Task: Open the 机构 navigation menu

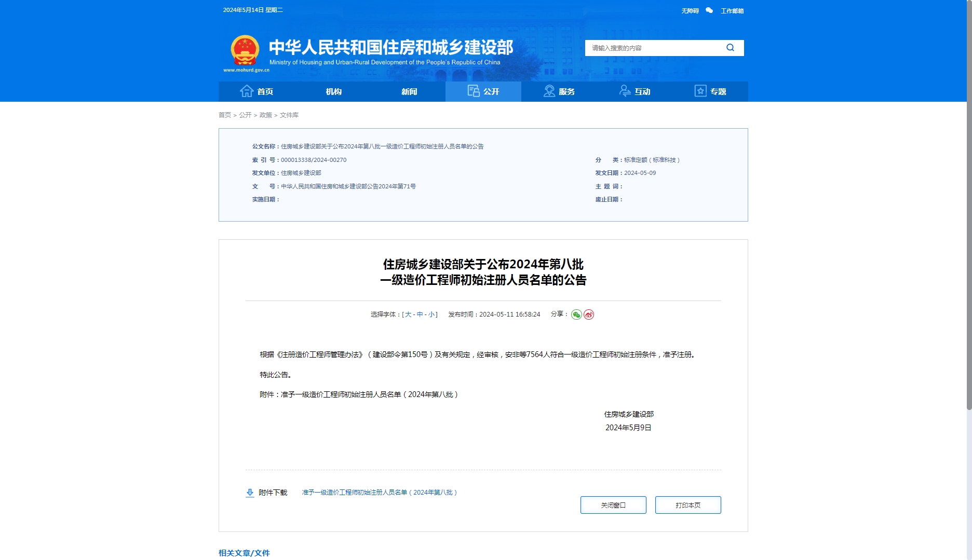Action: (333, 91)
